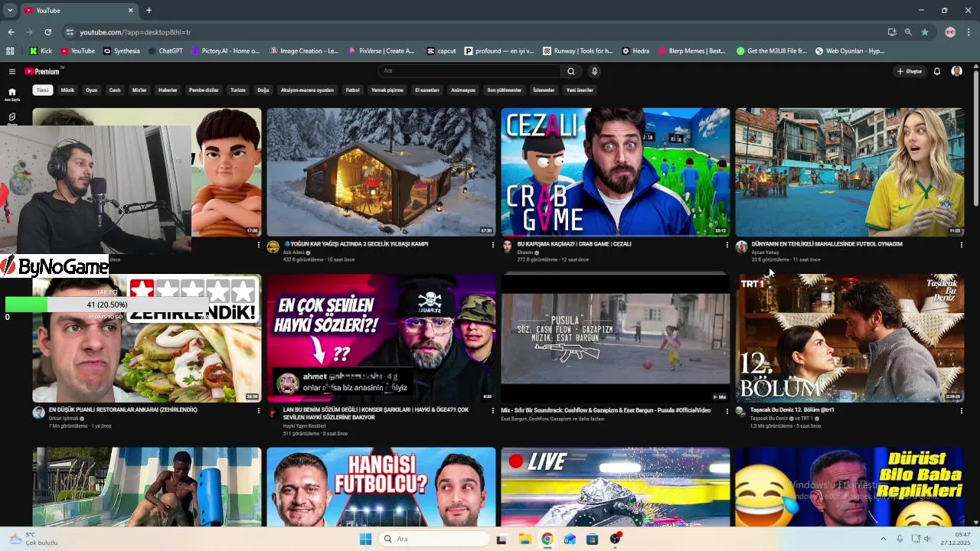Open options for the Hayki sözleri video
The width and height of the screenshot is (980, 551).
coord(492,411)
